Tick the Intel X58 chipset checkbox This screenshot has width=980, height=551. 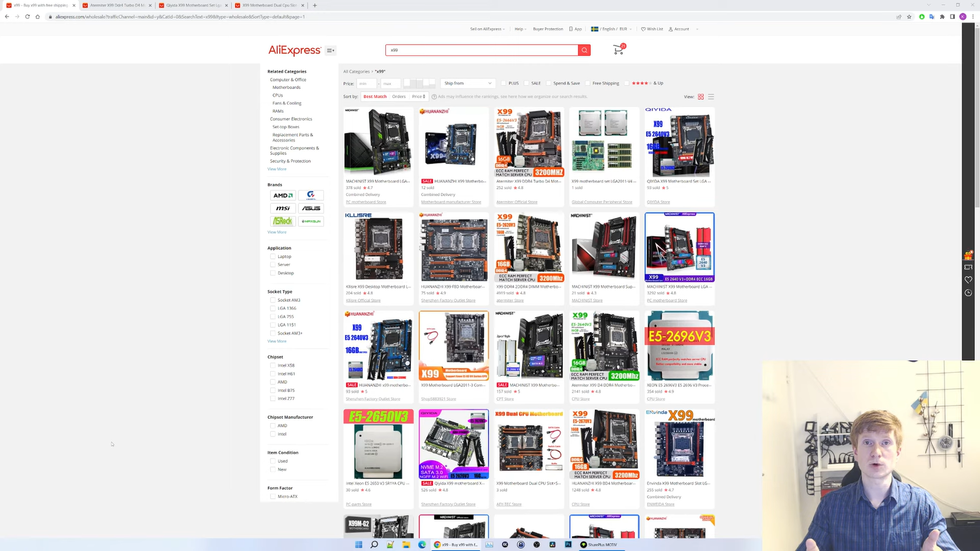(x=273, y=365)
